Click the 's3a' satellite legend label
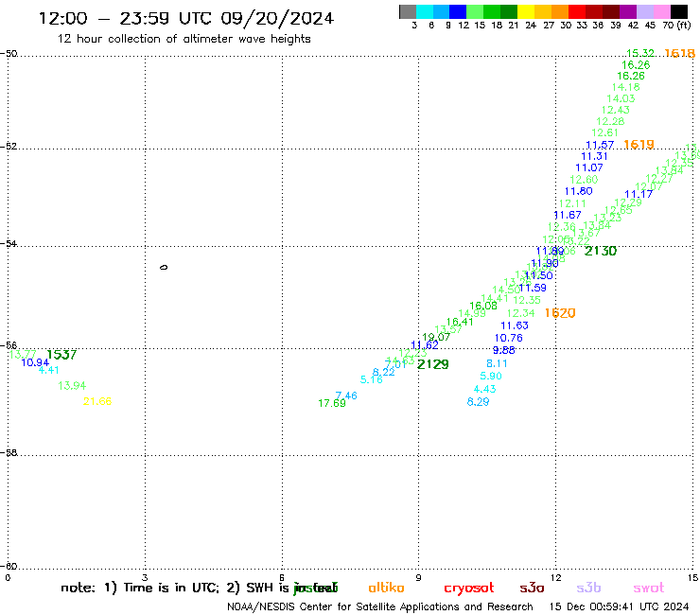 point(532,588)
